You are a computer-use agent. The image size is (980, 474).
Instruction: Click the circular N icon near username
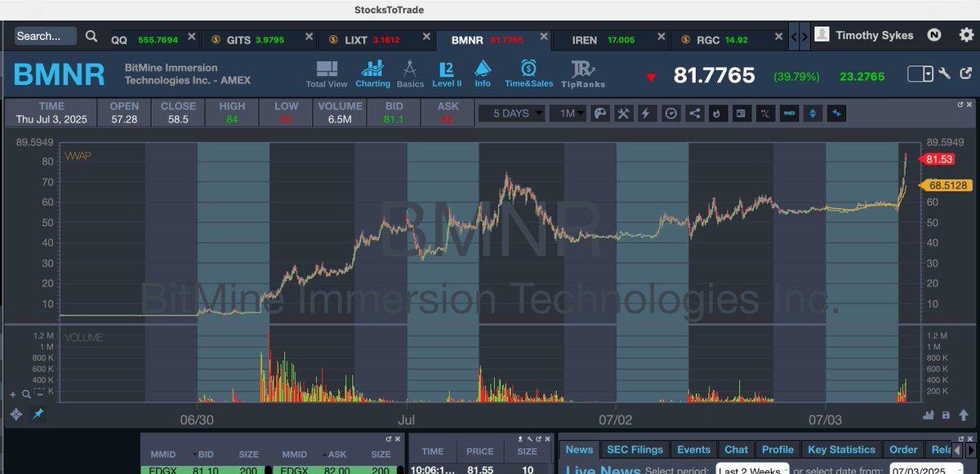934,35
